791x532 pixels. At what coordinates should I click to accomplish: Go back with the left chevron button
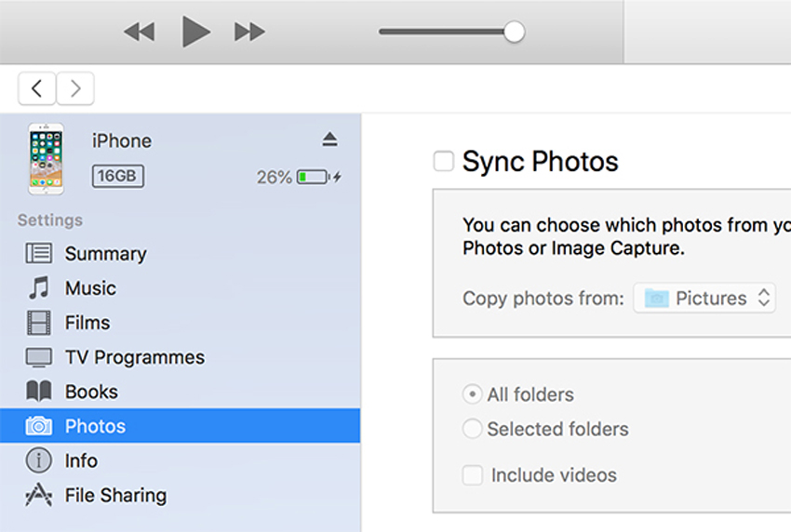coord(36,88)
